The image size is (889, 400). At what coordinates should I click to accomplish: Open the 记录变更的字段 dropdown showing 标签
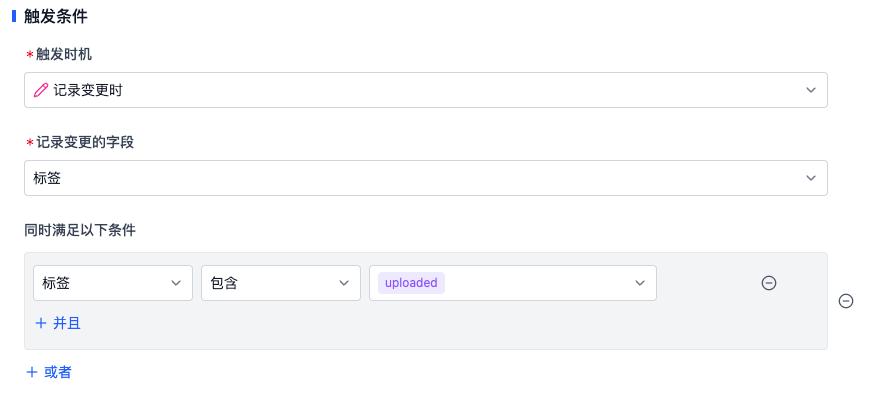point(426,178)
